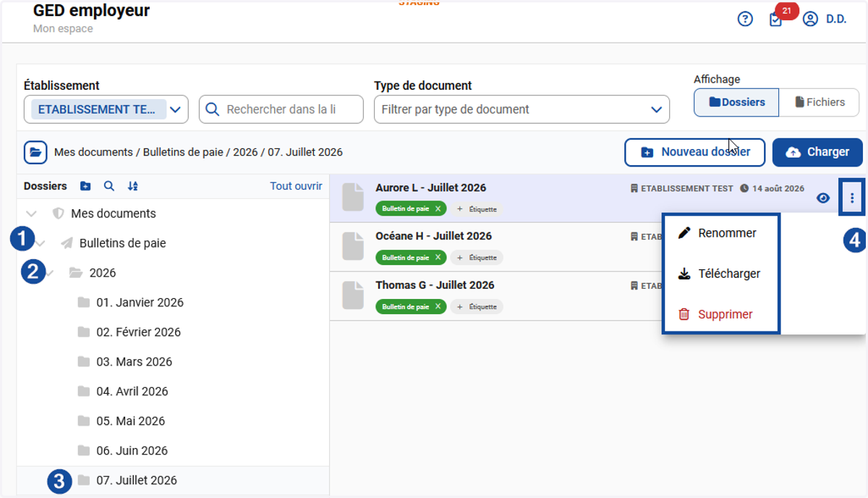Viewport: 868px width, 498px height.
Task: Open the Aurore L - Juillet 2026 title
Action: coord(430,187)
